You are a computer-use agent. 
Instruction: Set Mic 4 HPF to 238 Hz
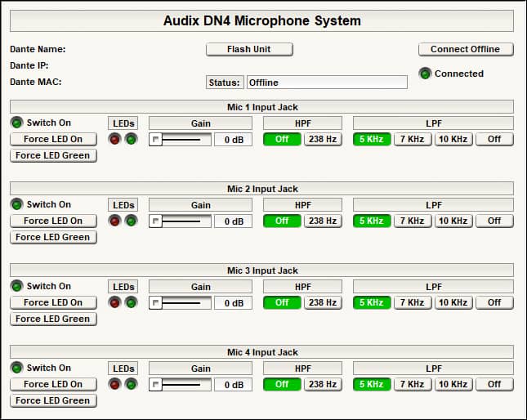[323, 384]
